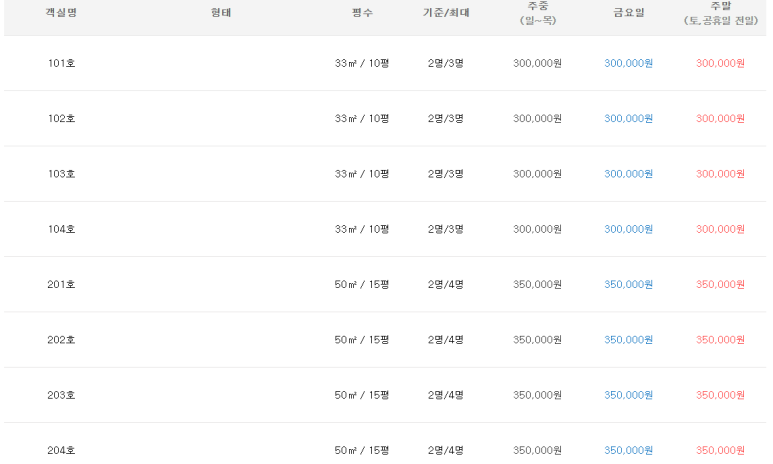Select room name 103호
This screenshot has width=773, height=464.
point(61,174)
